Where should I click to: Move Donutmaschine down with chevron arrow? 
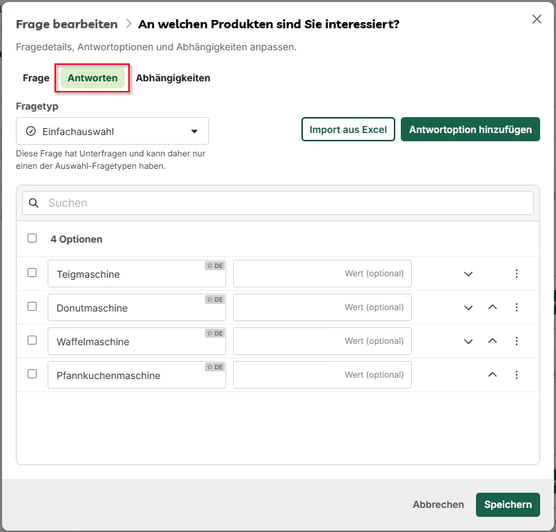[x=468, y=307]
